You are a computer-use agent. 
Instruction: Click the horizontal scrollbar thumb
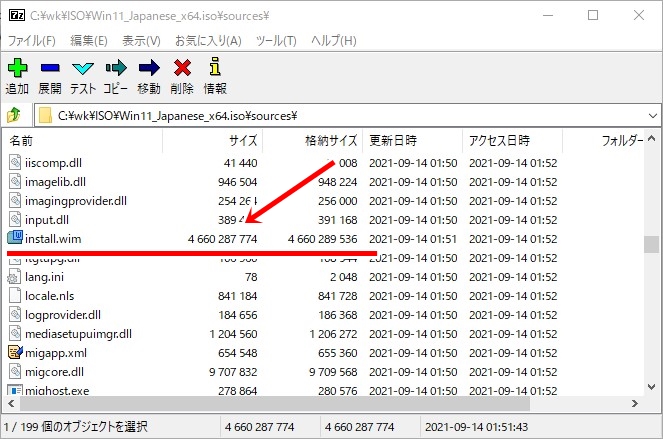(x=275, y=403)
